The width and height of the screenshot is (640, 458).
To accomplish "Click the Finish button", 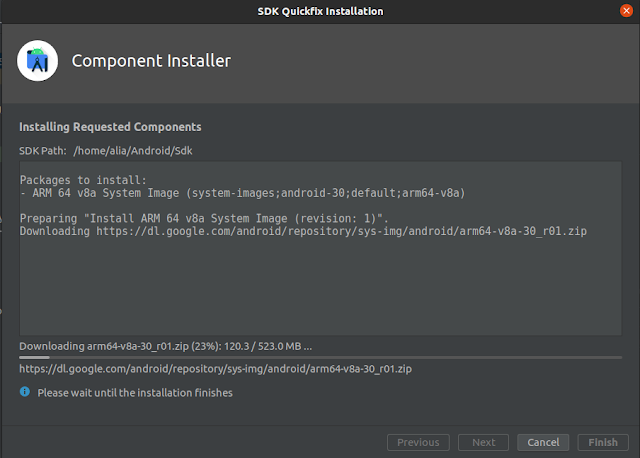I will coord(603,442).
